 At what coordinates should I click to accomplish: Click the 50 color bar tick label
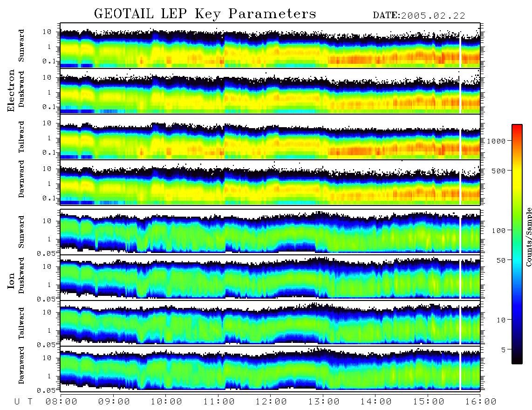pos(500,260)
